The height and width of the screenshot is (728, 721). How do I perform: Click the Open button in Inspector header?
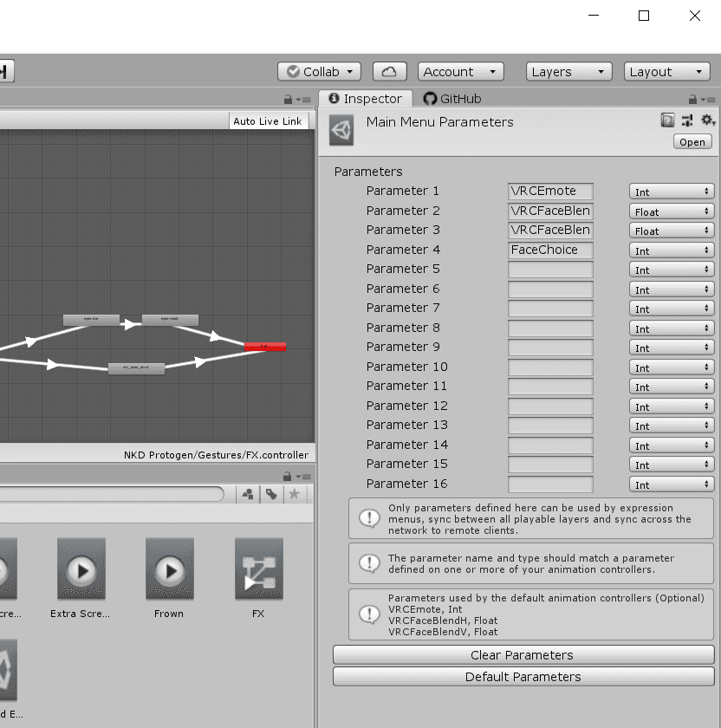click(x=692, y=141)
